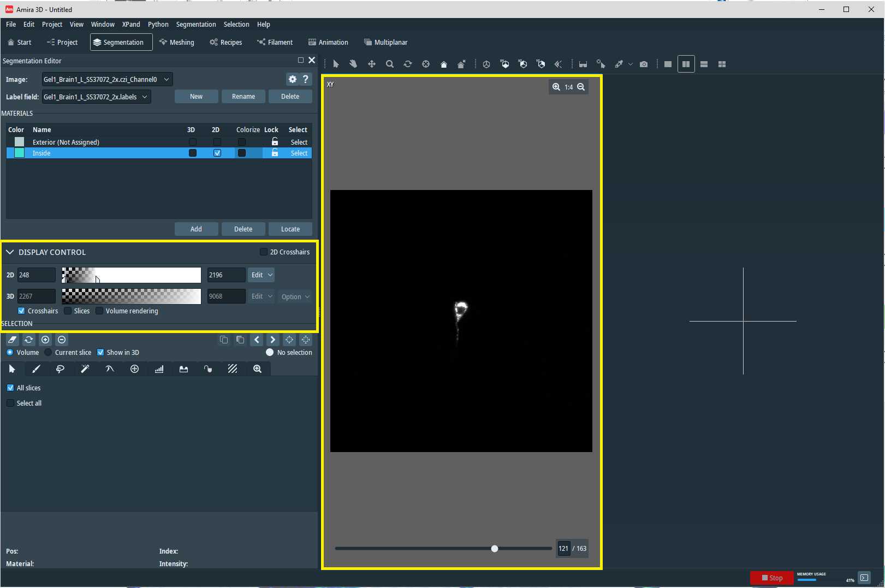Check the Select all box
Viewport: 885px width, 588px height.
tap(10, 403)
